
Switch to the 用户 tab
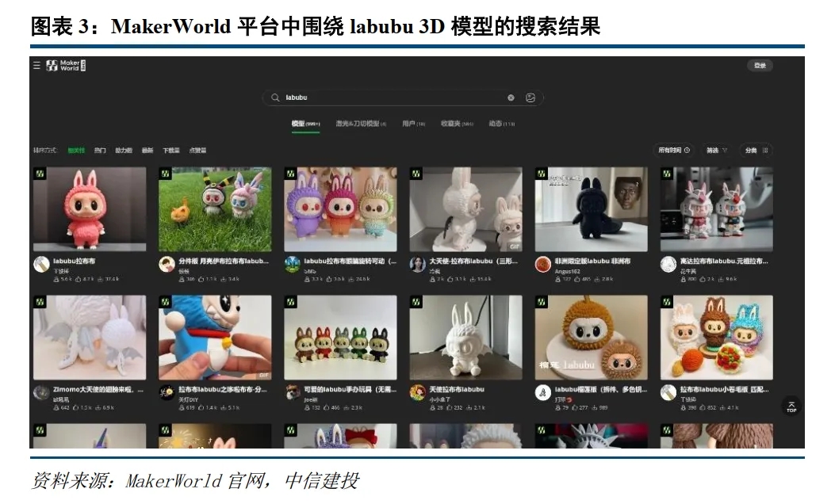413,124
